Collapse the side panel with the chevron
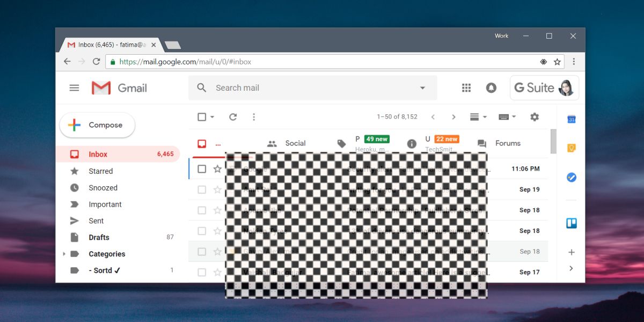The width and height of the screenshot is (644, 322). click(571, 268)
